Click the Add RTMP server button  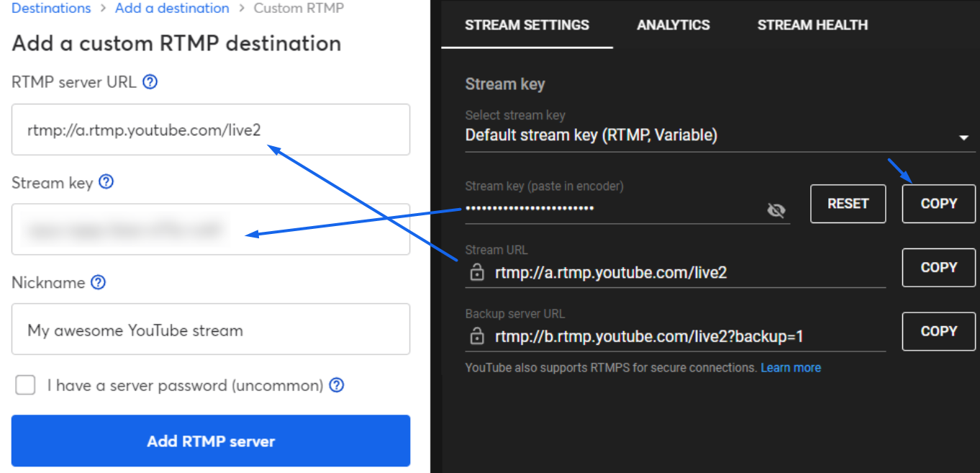coord(211,441)
